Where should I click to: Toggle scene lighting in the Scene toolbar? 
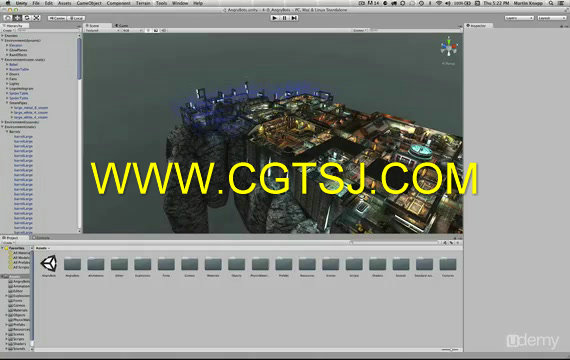pyautogui.click(x=148, y=31)
